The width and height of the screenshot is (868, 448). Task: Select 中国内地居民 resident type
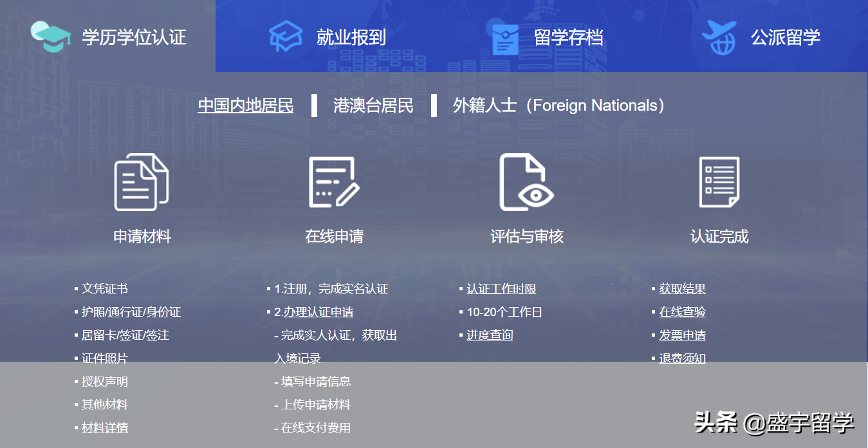(x=246, y=106)
